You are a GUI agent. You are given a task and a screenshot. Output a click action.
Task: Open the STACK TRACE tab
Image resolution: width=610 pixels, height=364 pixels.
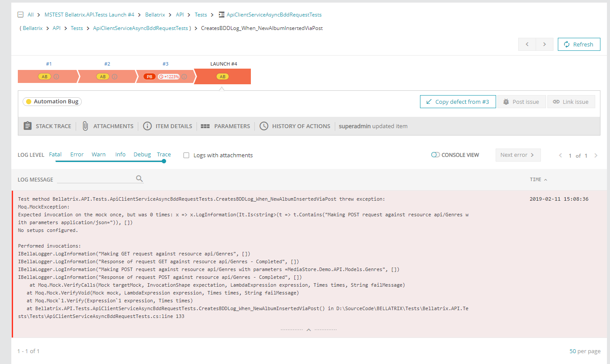pyautogui.click(x=47, y=126)
